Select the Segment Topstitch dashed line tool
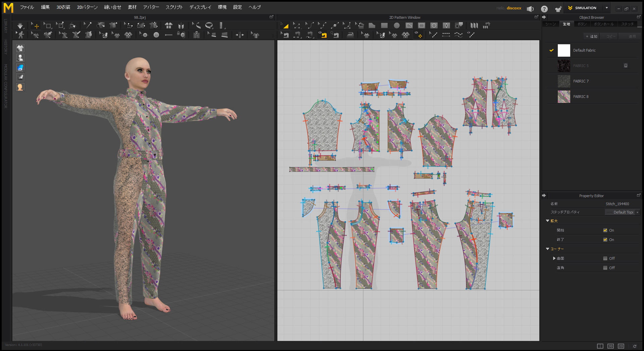Image resolution: width=644 pixels, height=351 pixels. coord(446,35)
